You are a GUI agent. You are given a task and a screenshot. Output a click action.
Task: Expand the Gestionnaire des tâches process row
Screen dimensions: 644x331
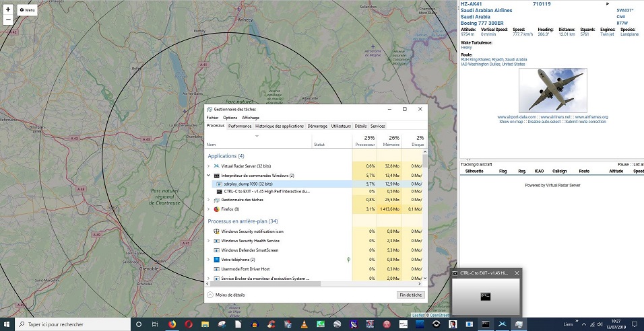[x=208, y=200]
